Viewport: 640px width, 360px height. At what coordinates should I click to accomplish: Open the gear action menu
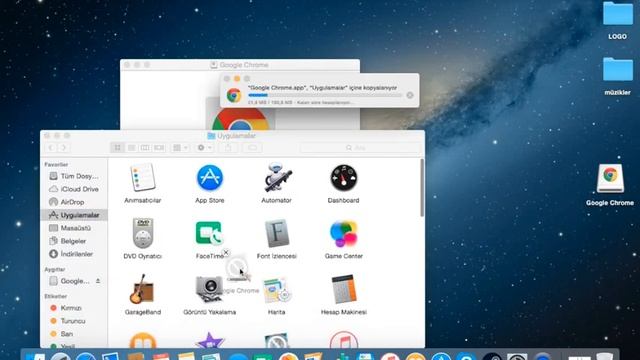click(x=204, y=148)
